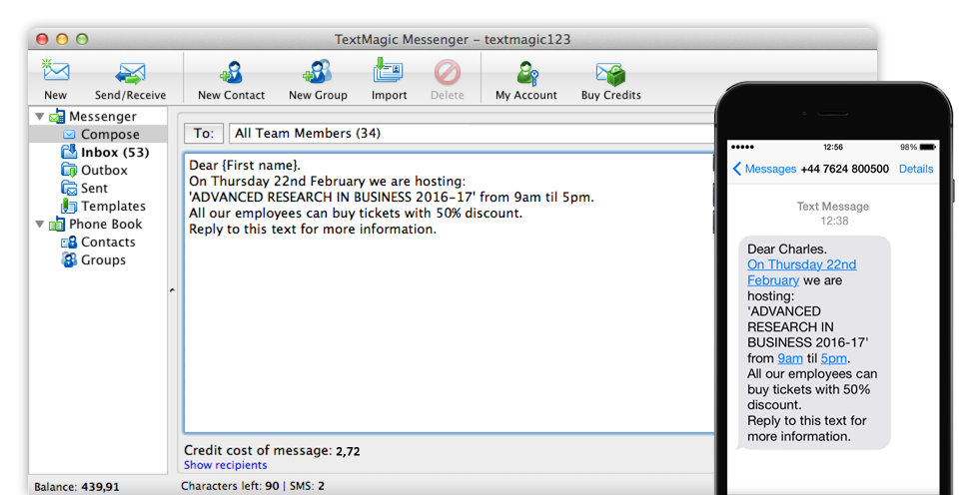Viewport: 980px width, 495px height.
Task: Click the greyed-out Delete toolbar icon
Action: 447,73
